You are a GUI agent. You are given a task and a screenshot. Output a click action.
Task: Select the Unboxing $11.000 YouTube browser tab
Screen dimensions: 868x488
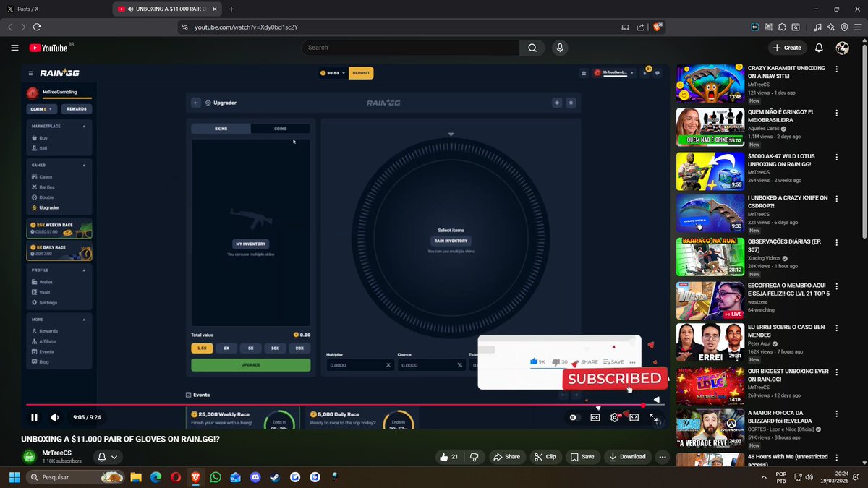(x=166, y=9)
